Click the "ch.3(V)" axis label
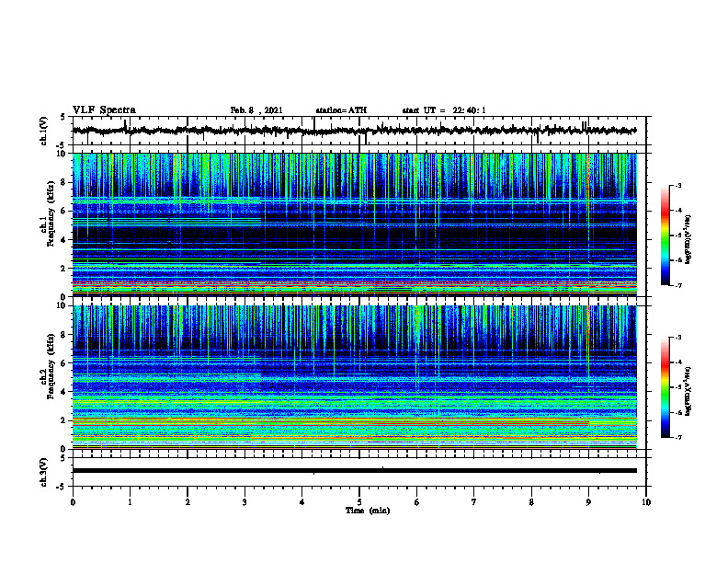Viewport: 728px width, 563px height. pyautogui.click(x=43, y=472)
